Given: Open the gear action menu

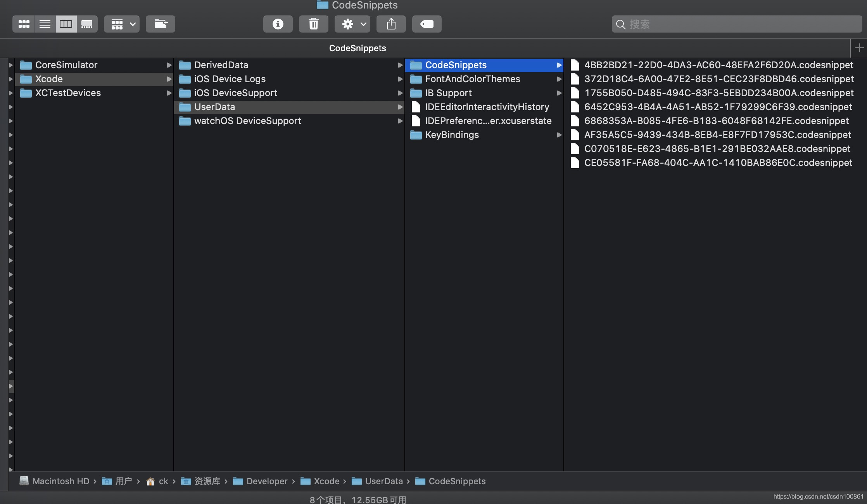Looking at the screenshot, I should (352, 24).
